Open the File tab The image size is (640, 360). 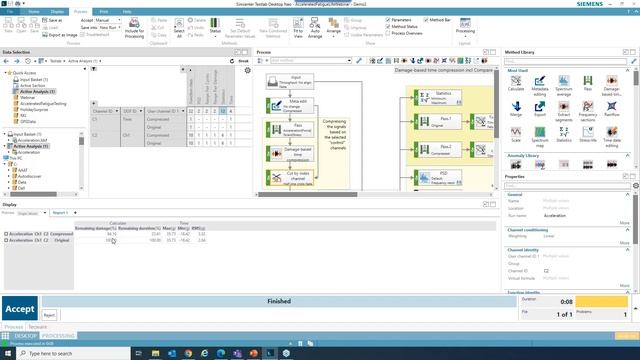(x=10, y=12)
